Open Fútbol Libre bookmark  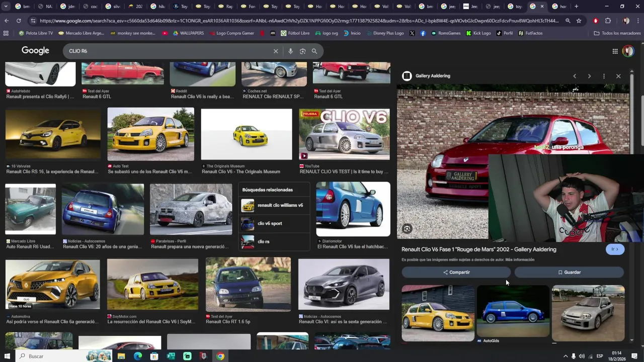click(295, 33)
